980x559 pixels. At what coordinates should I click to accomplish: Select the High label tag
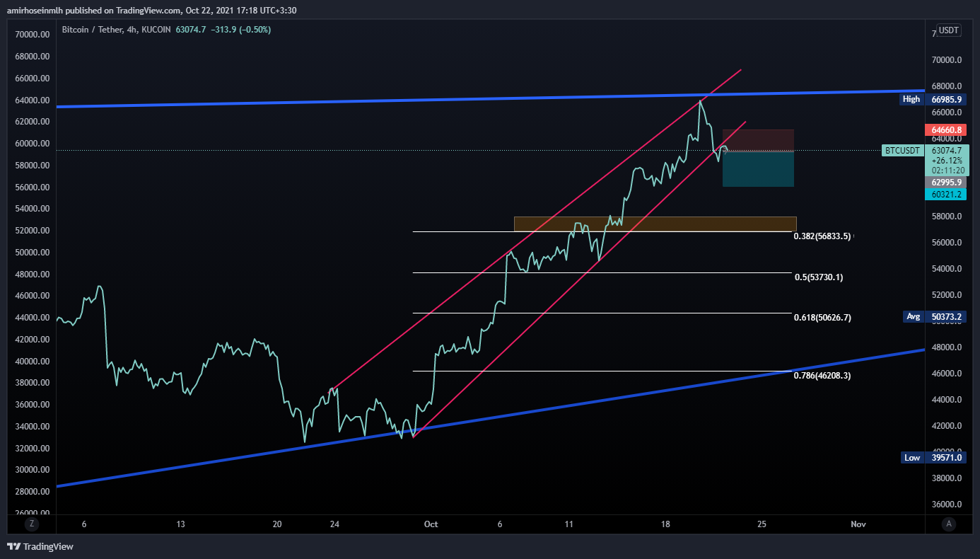click(x=911, y=99)
